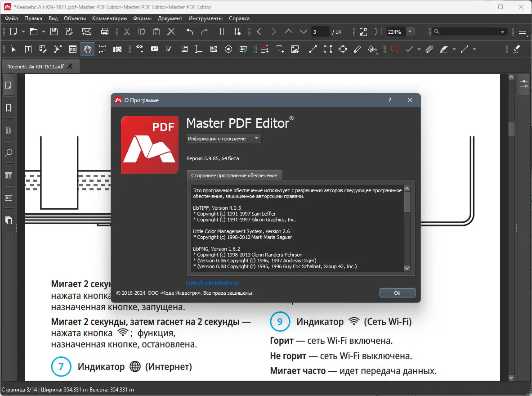Go to previous page with up chevron
Image resolution: width=532 pixels, height=396 pixels.
tap(288, 31)
